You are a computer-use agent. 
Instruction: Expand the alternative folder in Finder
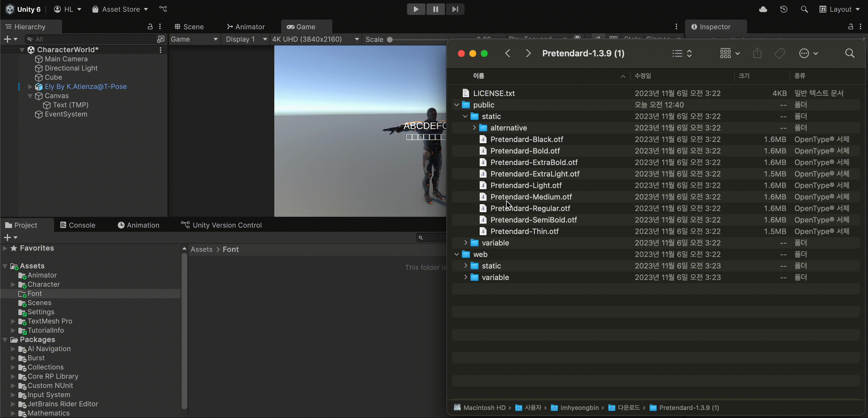(x=474, y=128)
